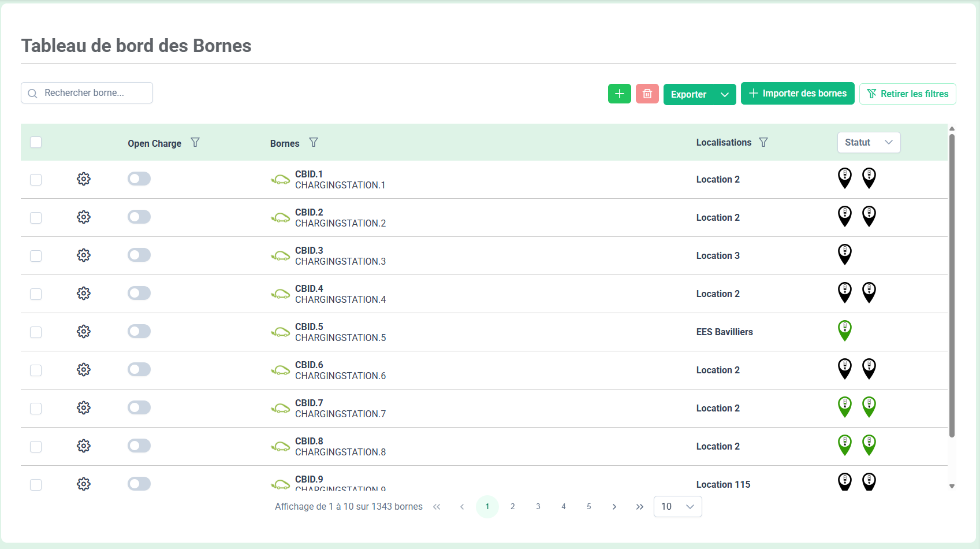Click the car icon beside CBID.3

point(281,256)
